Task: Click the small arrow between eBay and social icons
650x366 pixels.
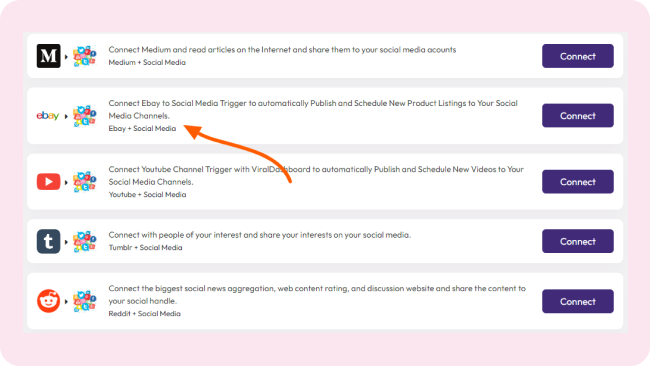Action: coord(66,116)
